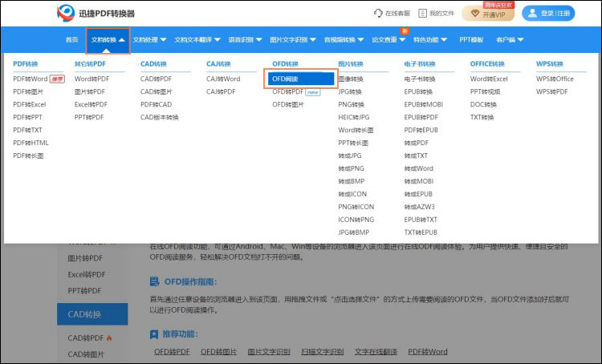Click the 迅捷PDF转换器 logo icon
This screenshot has height=364, width=602.
[66, 13]
